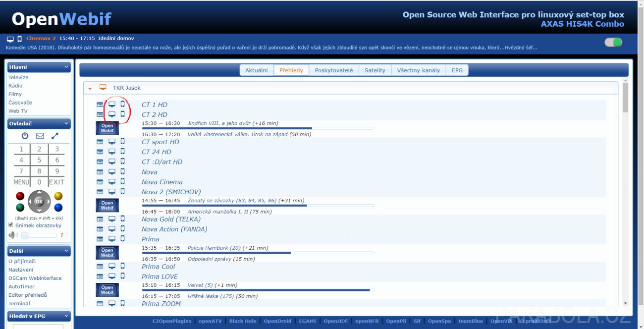644x329 pixels.
Task: Click the mobile icon for Prima ZOOM
Action: pos(123,303)
